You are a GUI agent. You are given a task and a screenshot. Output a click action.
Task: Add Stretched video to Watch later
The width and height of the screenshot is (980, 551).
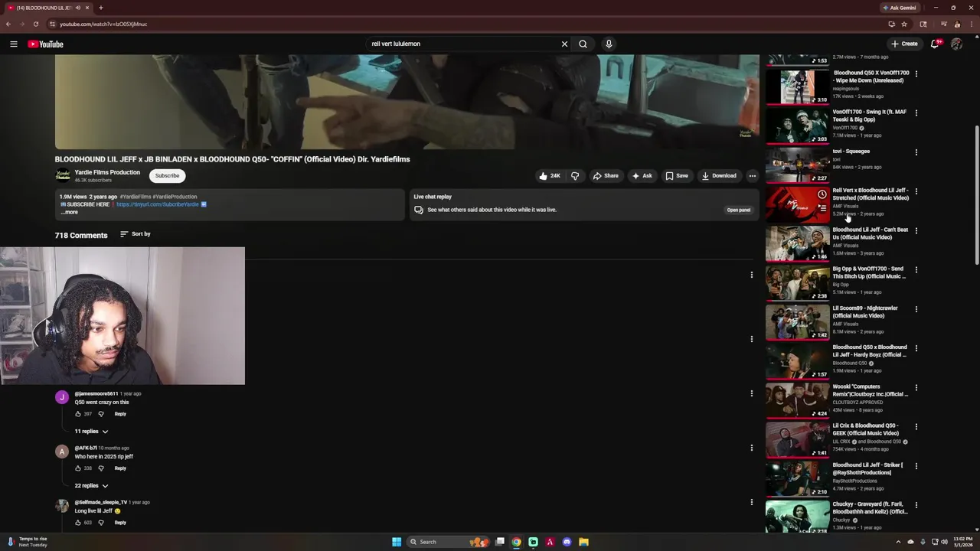(x=822, y=195)
